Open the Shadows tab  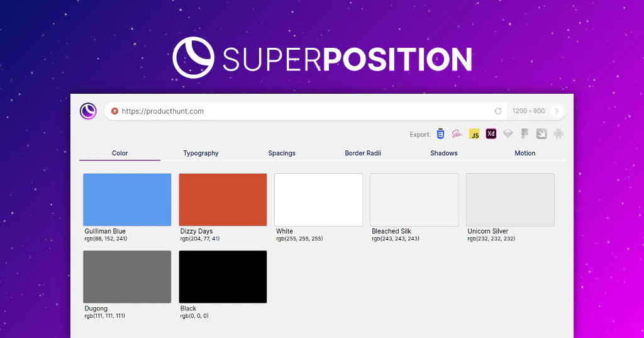(x=444, y=153)
